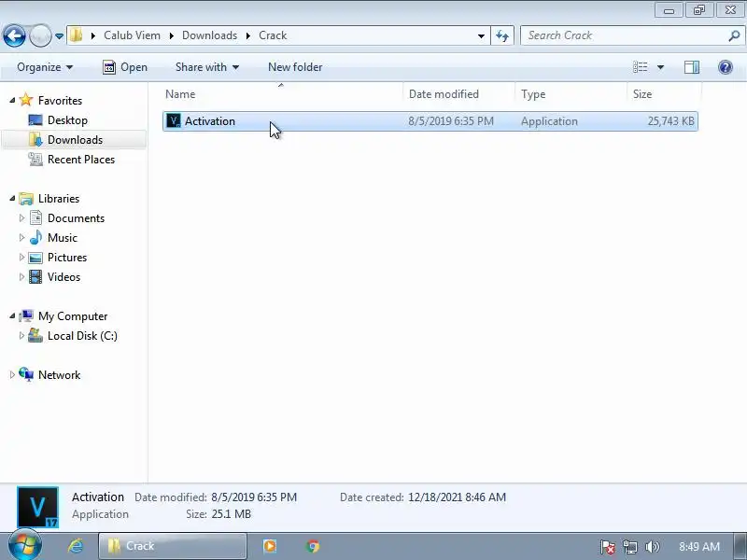This screenshot has width=747, height=560.
Task: Sort by the Date modified column
Action: click(x=459, y=94)
